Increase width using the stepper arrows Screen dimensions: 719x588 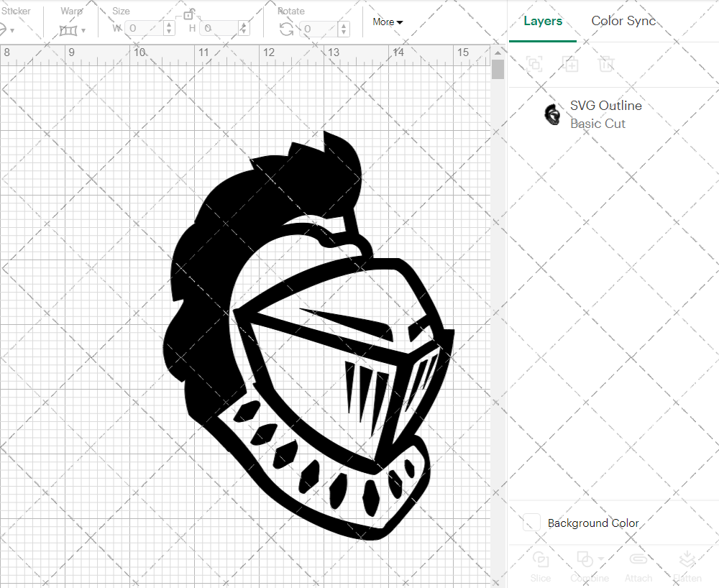(168, 25)
